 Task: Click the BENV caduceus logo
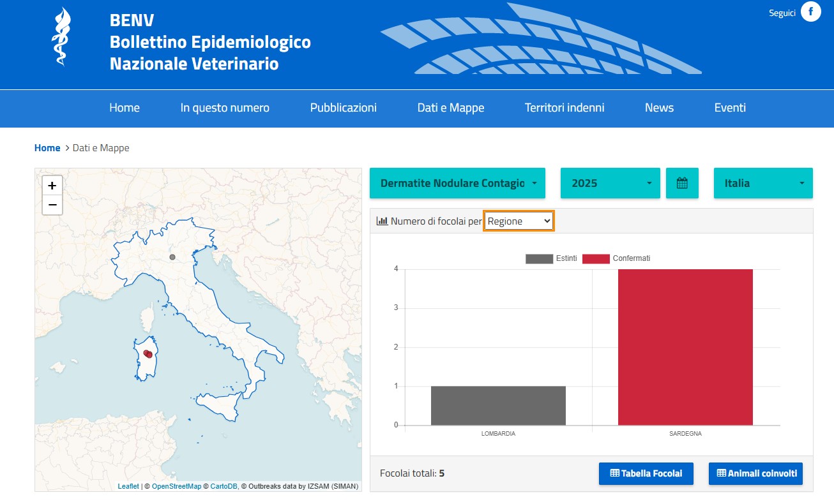(61, 36)
